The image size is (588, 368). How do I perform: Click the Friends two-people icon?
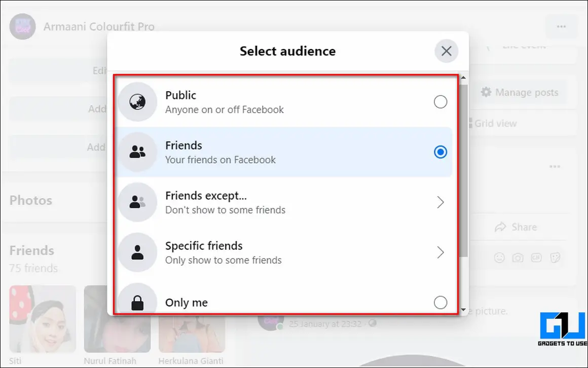click(x=138, y=152)
